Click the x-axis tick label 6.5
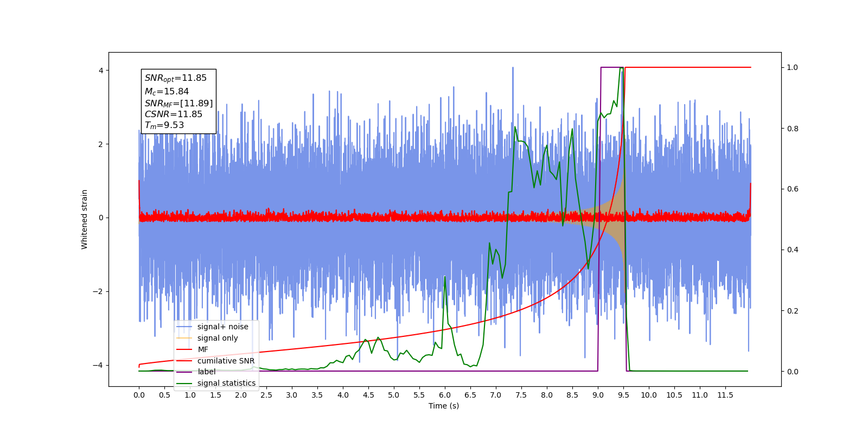 [x=470, y=395]
